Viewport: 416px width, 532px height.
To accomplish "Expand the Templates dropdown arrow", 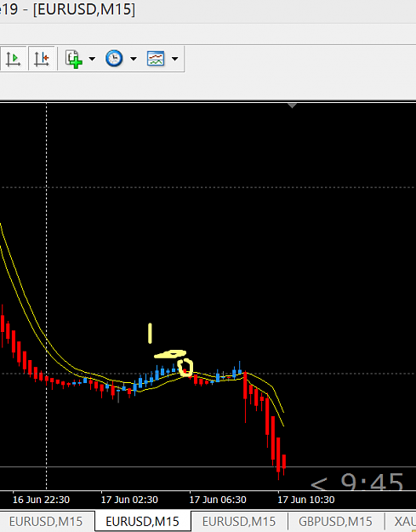I will pyautogui.click(x=175, y=59).
